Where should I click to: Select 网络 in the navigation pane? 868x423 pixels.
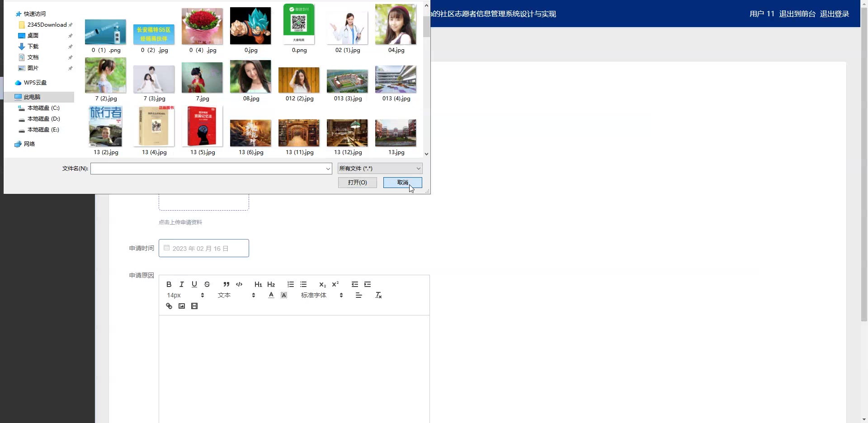(29, 144)
